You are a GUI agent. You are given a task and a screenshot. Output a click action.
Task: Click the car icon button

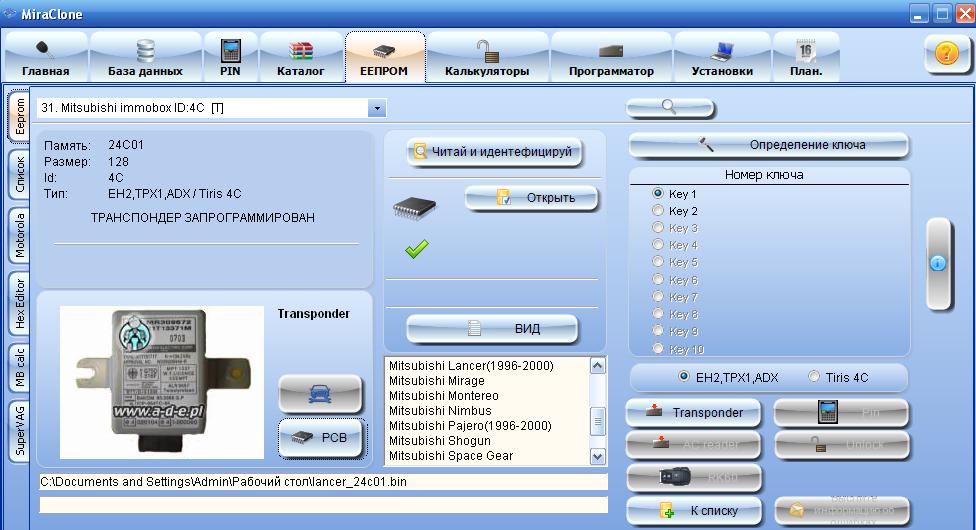[x=320, y=394]
